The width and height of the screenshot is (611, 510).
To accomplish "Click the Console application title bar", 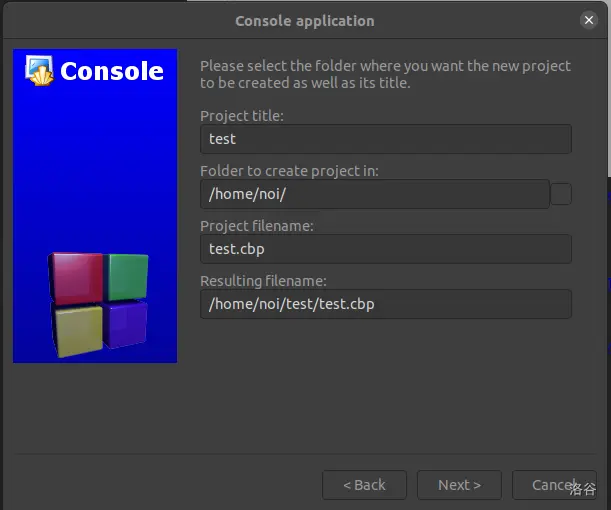I will click(x=305, y=20).
